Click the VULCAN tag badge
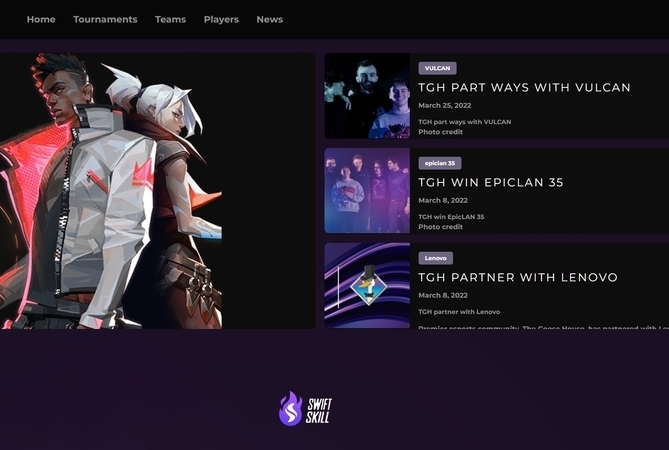The image size is (669, 450). (x=437, y=68)
